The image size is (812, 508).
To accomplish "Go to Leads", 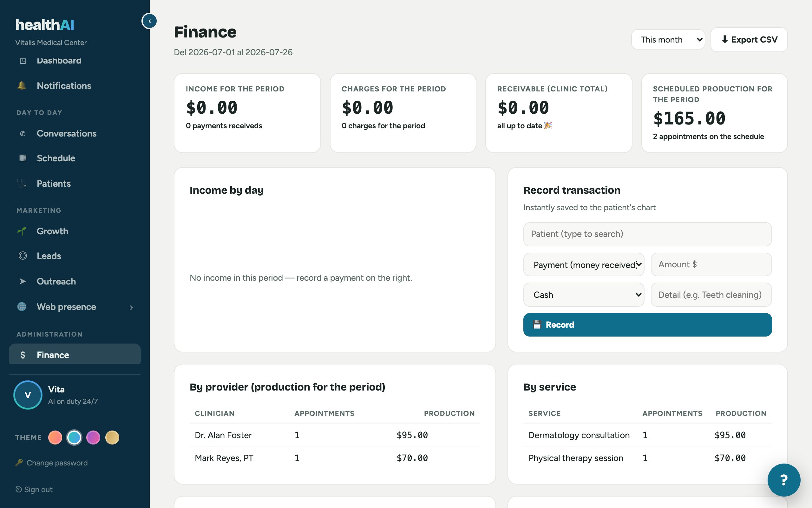I will tap(75, 256).
